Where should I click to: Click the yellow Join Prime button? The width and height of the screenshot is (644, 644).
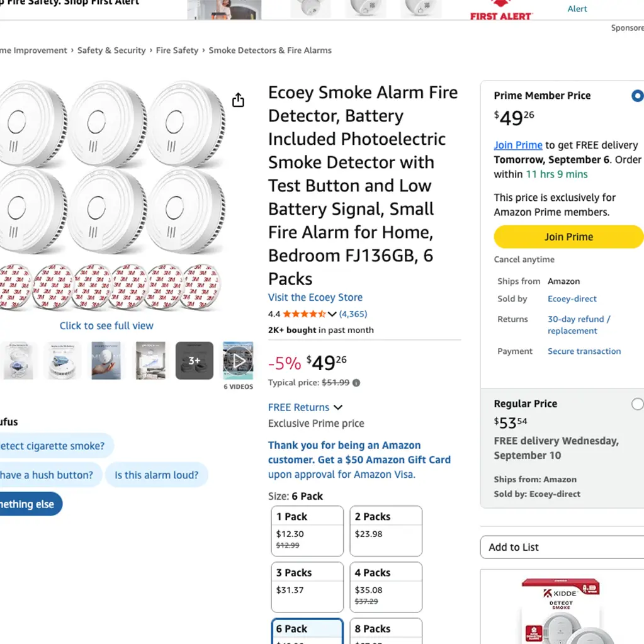568,237
